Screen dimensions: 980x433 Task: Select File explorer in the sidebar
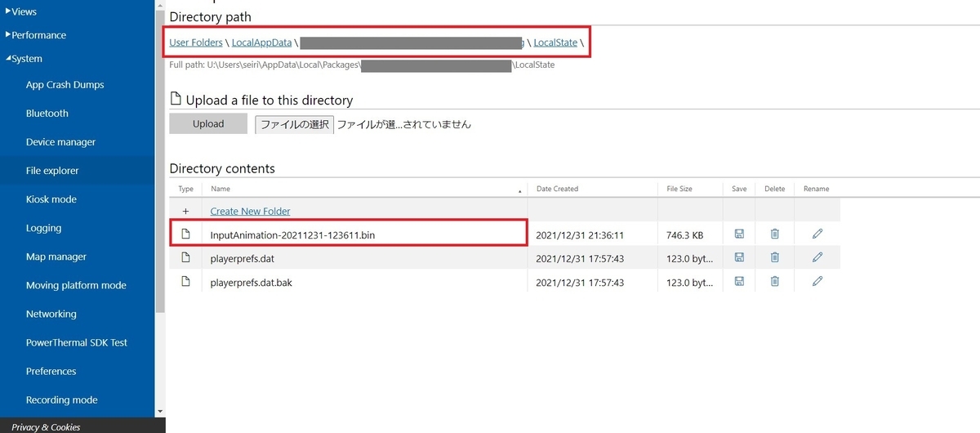coord(52,171)
